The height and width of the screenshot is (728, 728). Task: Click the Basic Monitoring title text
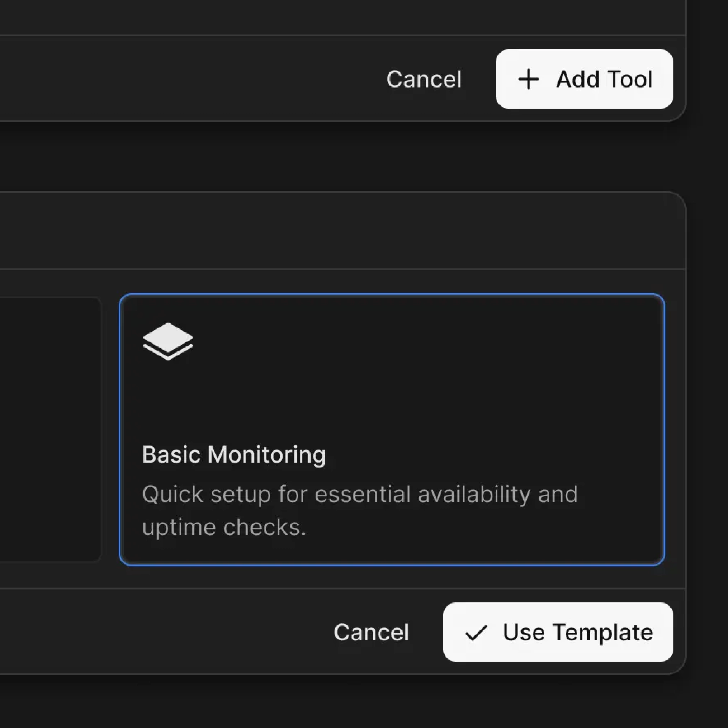233,454
